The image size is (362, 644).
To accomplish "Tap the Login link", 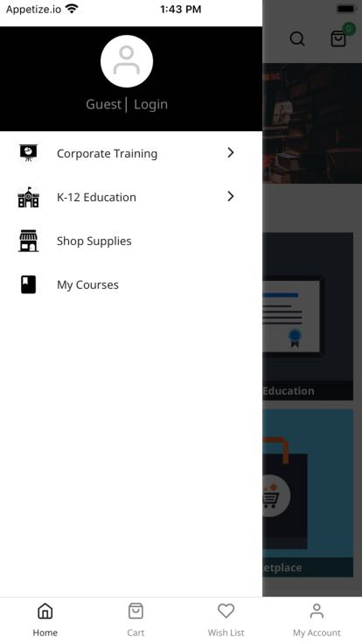I will click(x=151, y=104).
